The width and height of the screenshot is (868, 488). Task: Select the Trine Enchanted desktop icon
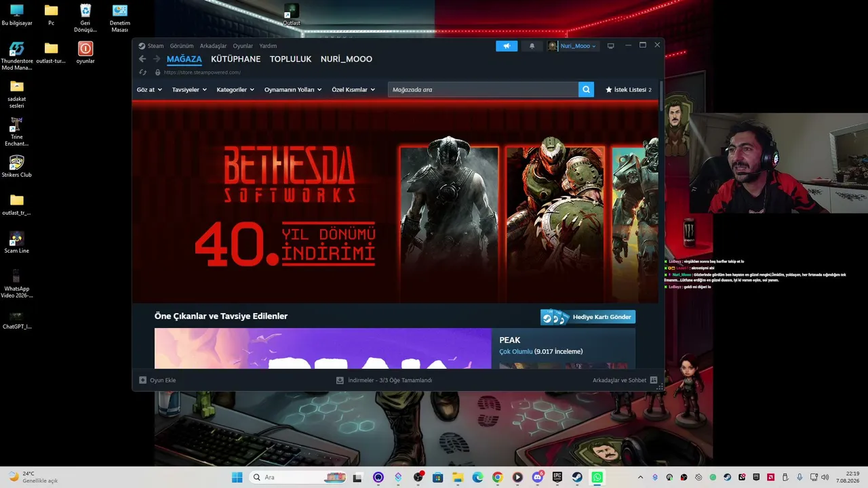pyautogui.click(x=17, y=131)
